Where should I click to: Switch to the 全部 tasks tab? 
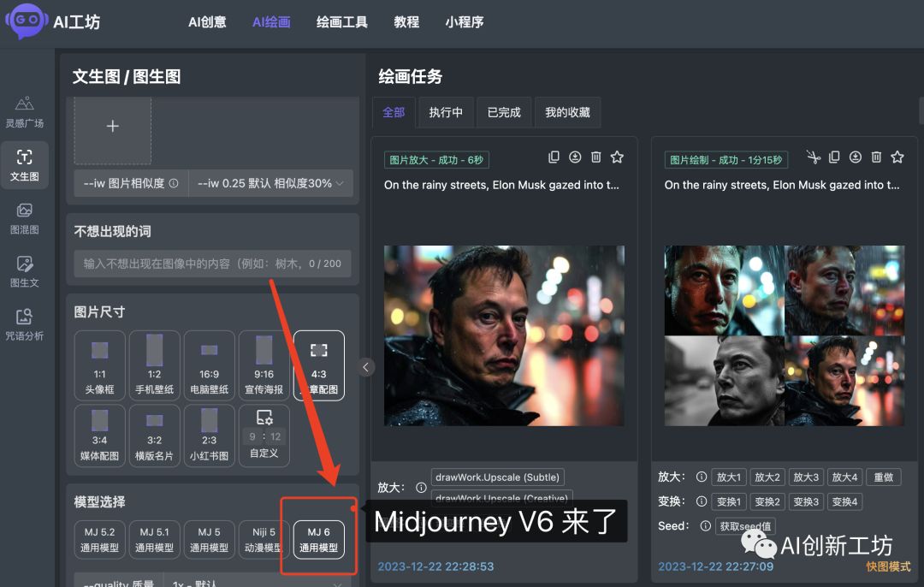[394, 112]
